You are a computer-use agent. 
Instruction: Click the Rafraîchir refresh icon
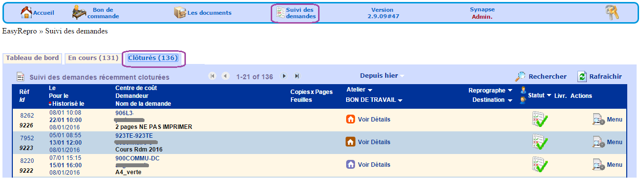[x=582, y=76]
